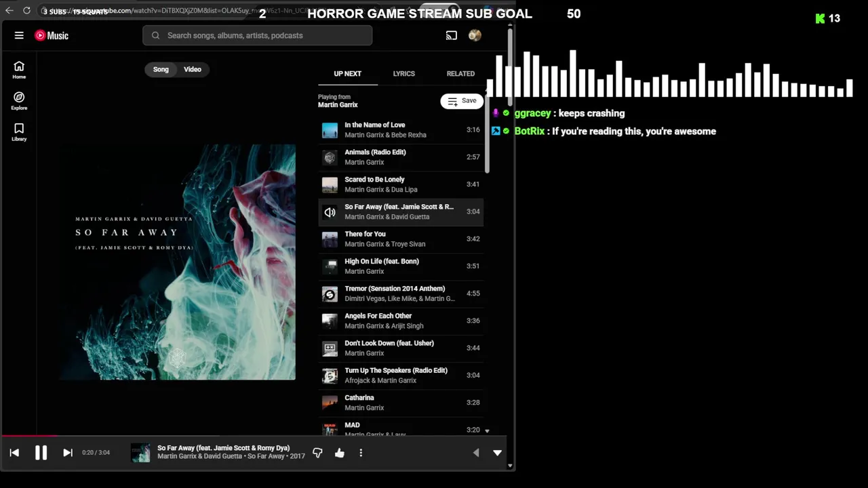The height and width of the screenshot is (488, 868).
Task: Click the cast to device icon
Action: (452, 35)
